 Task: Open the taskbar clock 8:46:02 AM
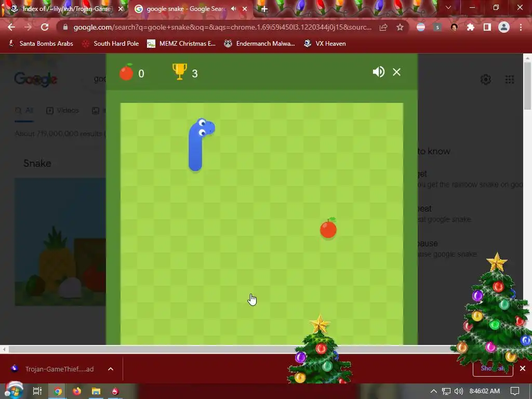click(485, 391)
